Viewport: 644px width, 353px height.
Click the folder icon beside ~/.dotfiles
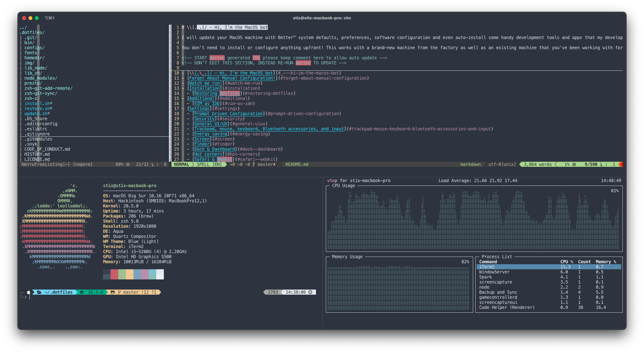tap(39, 292)
